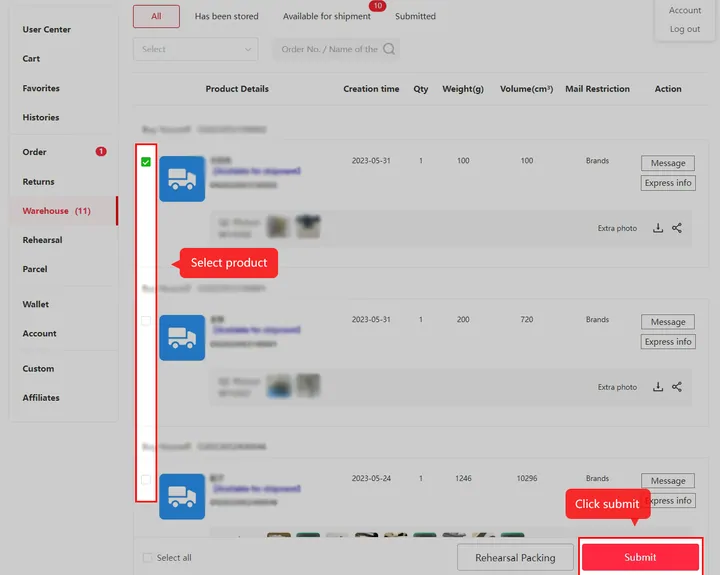Screen dimensions: 720x575
Task: Share extra photos of the 200g item
Action: tap(677, 387)
